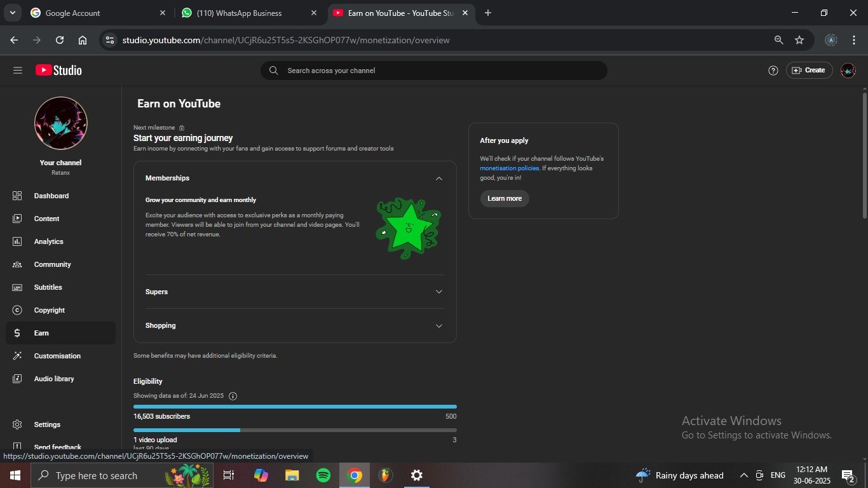
Task: Open Chrome three-dot menu
Action: click(x=854, y=40)
